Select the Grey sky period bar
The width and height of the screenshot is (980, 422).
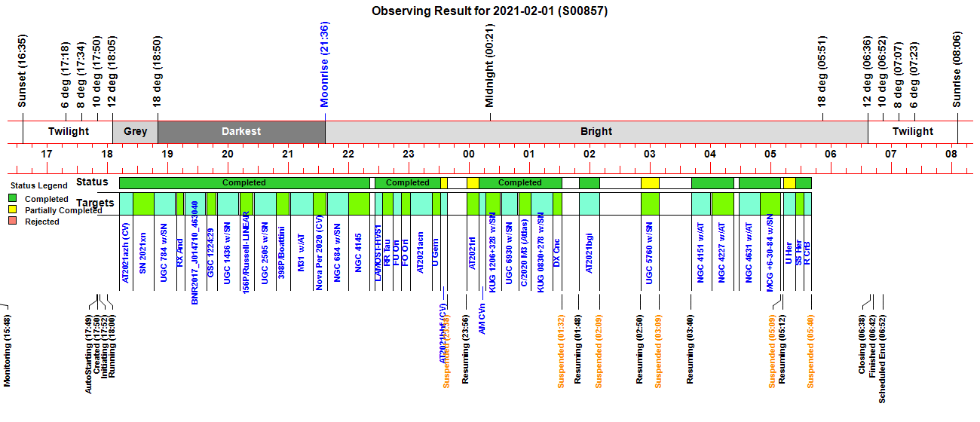(136, 131)
